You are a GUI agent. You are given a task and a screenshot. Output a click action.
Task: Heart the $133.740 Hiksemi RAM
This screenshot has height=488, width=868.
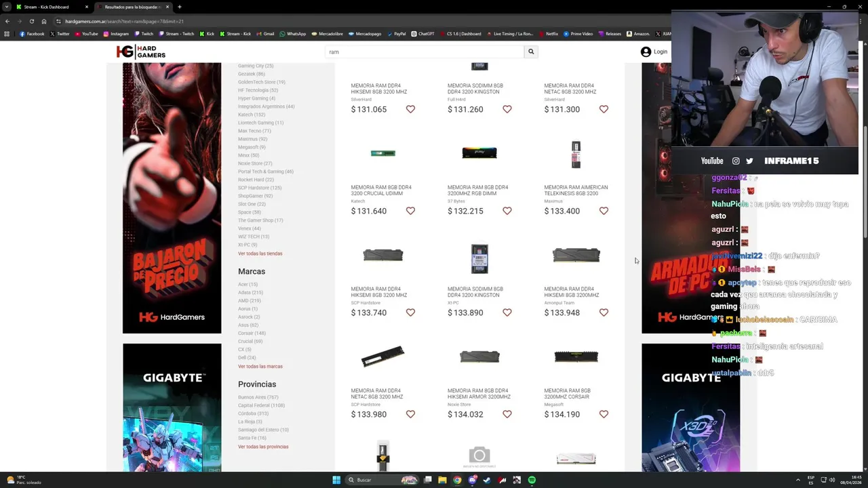(410, 312)
